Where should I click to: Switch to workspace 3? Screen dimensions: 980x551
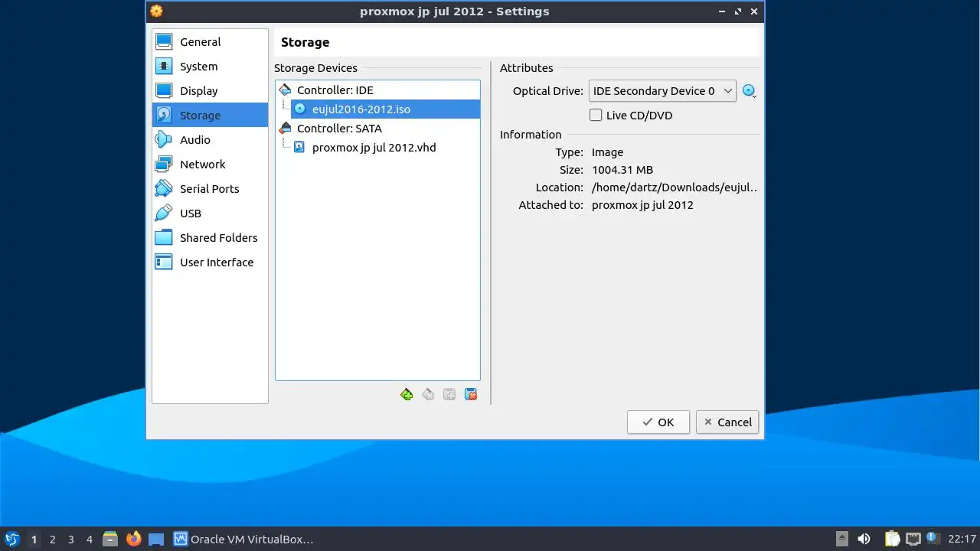point(70,540)
